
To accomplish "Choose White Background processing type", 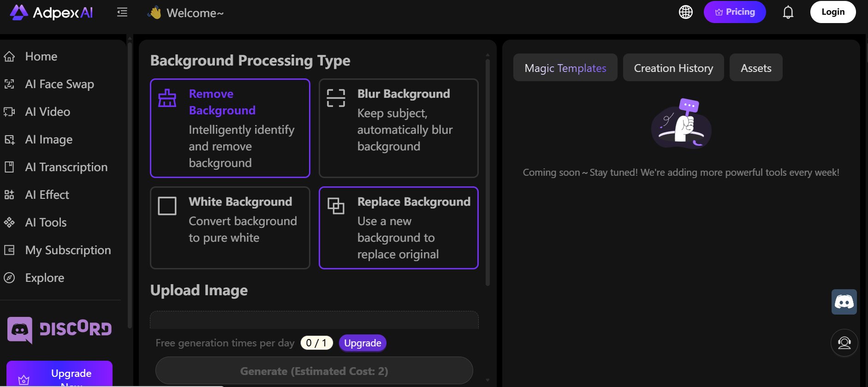I will [x=230, y=227].
